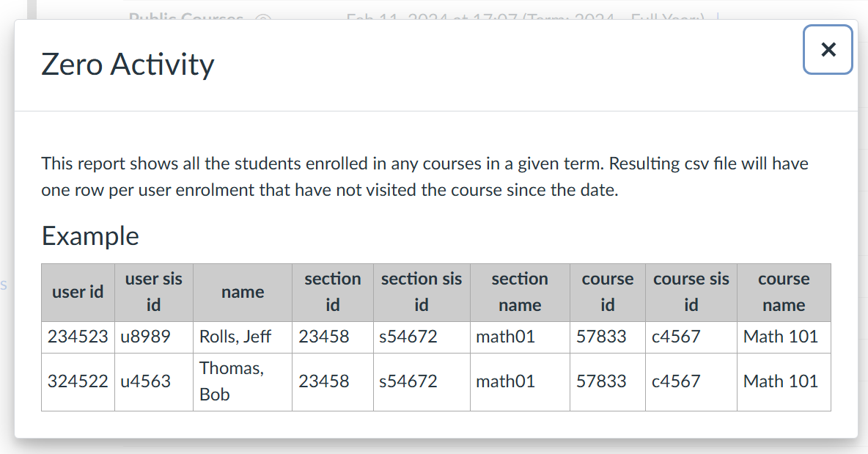The image size is (868, 454).
Task: Close the Zero Activity dialog
Action: (828, 50)
